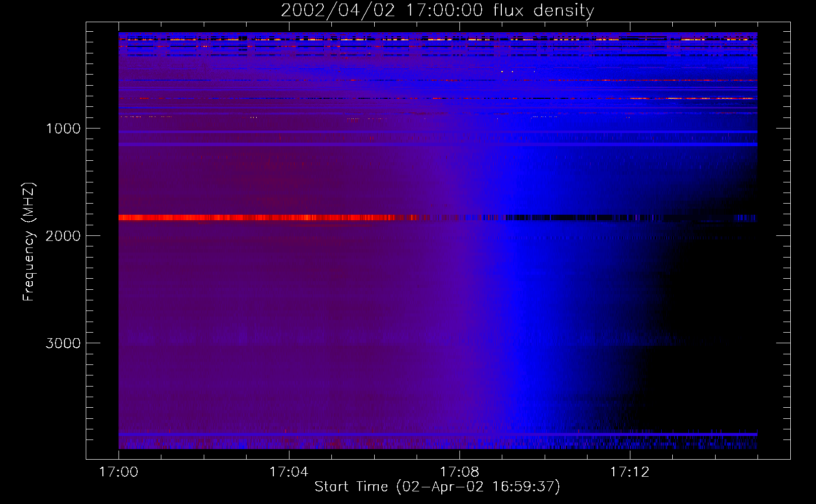Click the 1000 frequency tick label

(63, 129)
